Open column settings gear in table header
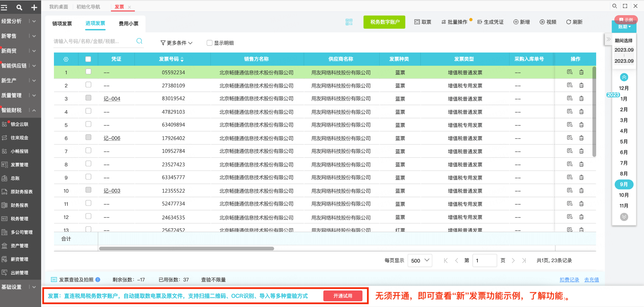This screenshot has width=644, height=307. [x=66, y=59]
